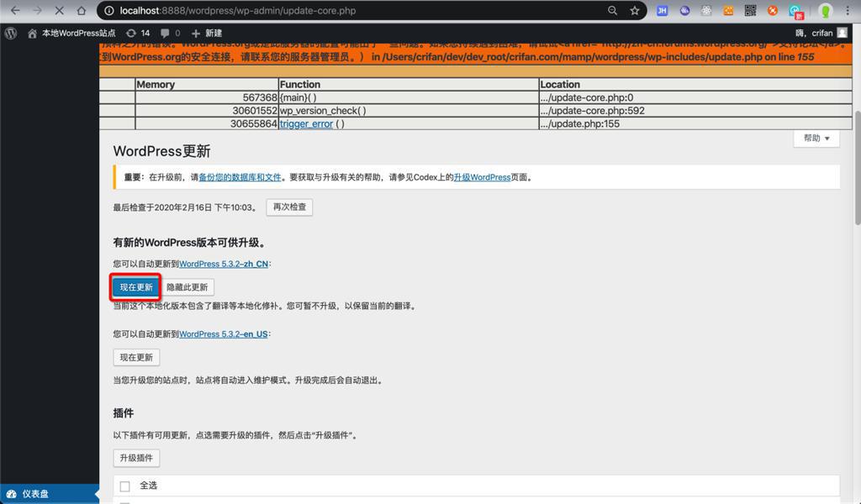
Task: Open the WordPress 5.3.2–en_US link
Action: click(224, 334)
